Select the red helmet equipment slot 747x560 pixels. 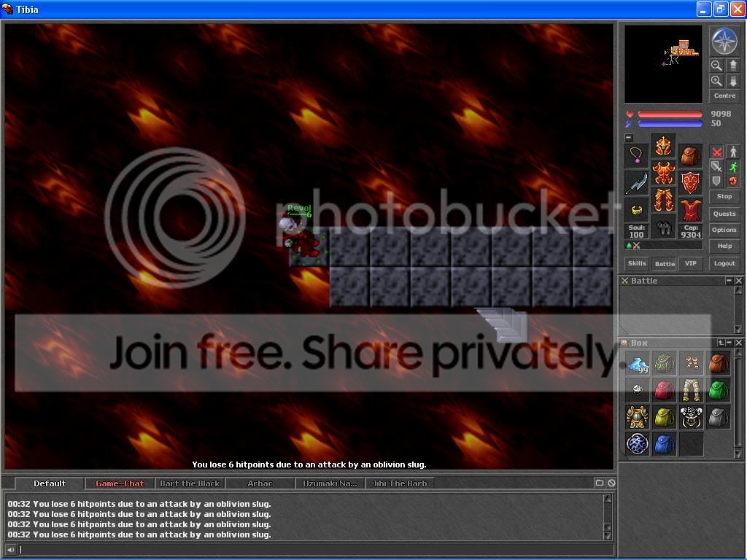coord(663,146)
